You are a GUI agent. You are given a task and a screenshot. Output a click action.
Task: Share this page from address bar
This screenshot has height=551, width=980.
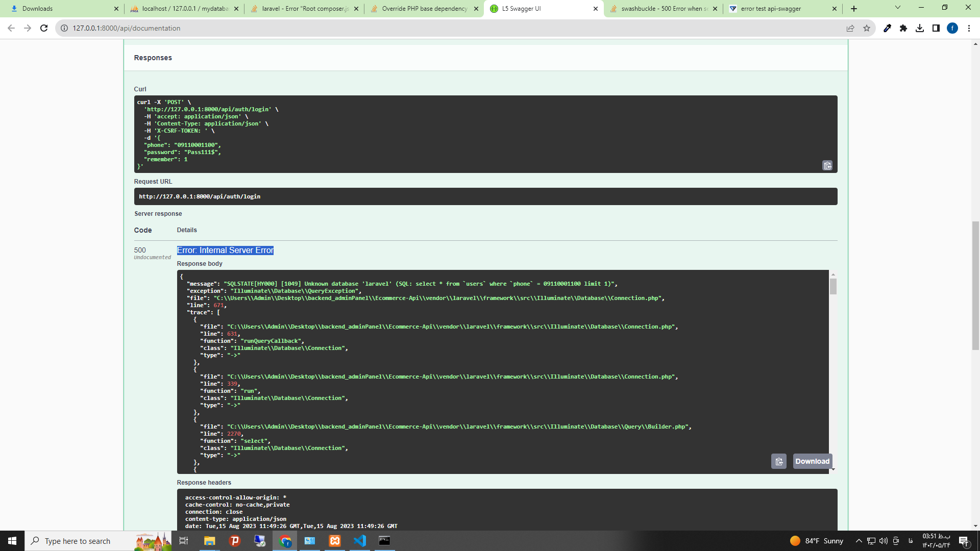[850, 28]
